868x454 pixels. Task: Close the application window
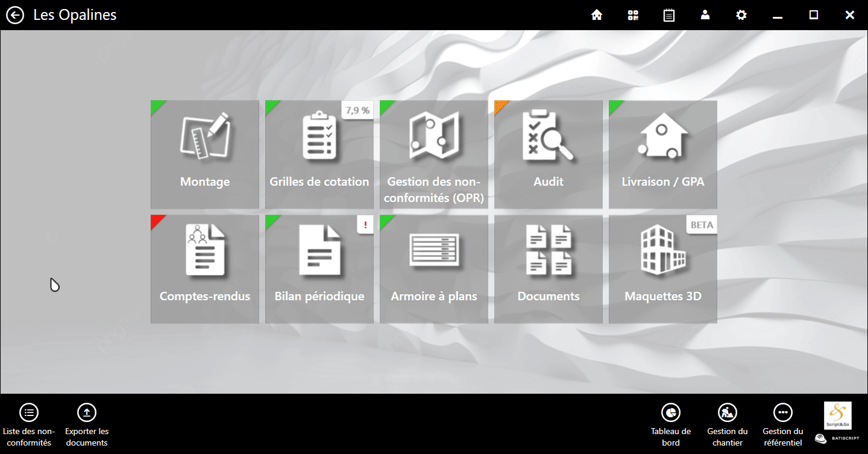tap(850, 15)
